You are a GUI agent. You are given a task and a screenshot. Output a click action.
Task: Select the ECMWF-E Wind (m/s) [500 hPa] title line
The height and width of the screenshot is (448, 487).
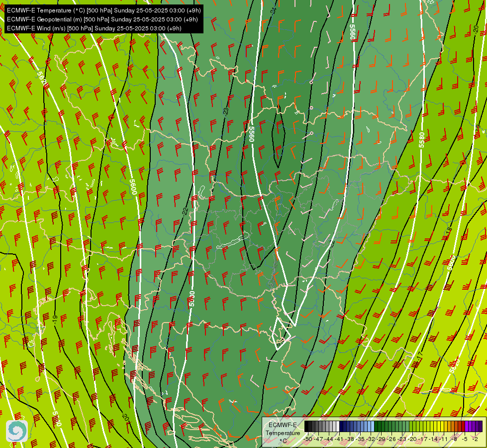(x=94, y=28)
